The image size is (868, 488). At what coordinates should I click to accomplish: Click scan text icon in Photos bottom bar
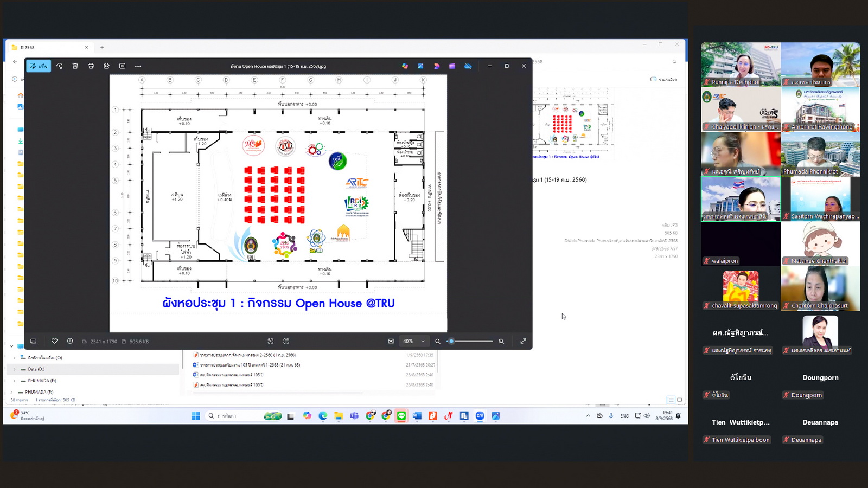(x=286, y=341)
